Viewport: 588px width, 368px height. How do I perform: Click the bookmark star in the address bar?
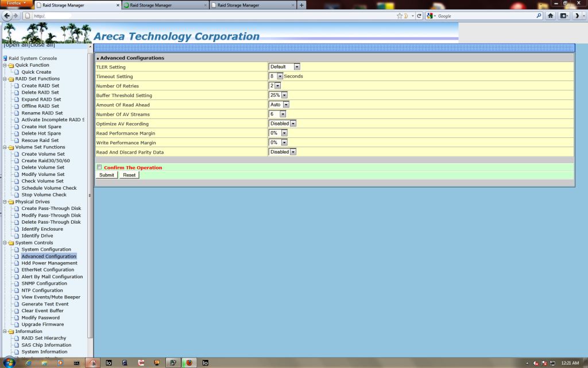[400, 16]
